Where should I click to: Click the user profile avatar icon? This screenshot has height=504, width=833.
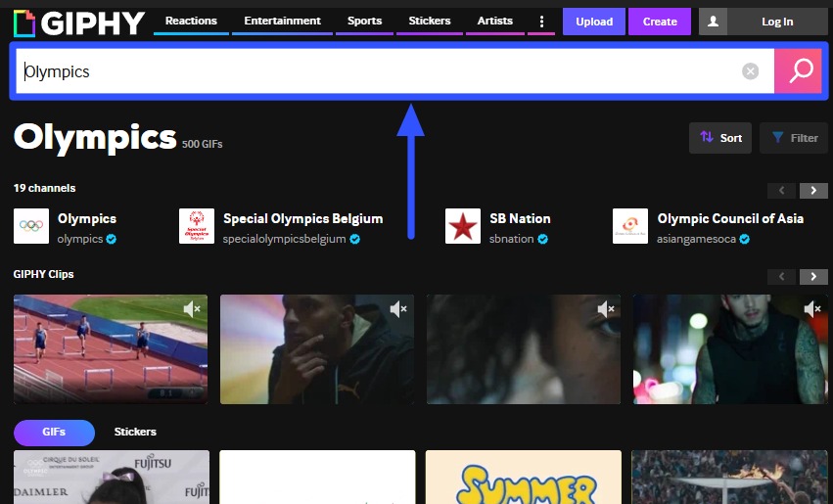[x=712, y=22]
